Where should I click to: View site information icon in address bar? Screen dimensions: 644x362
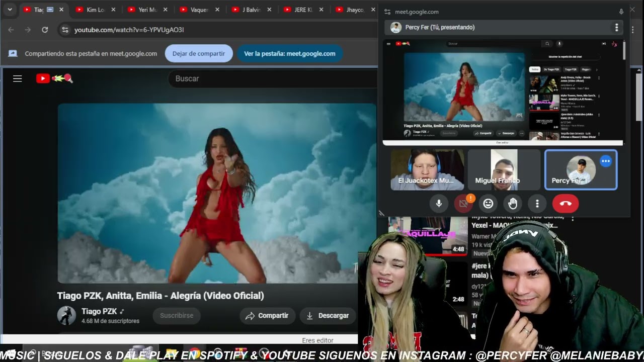tap(65, 30)
